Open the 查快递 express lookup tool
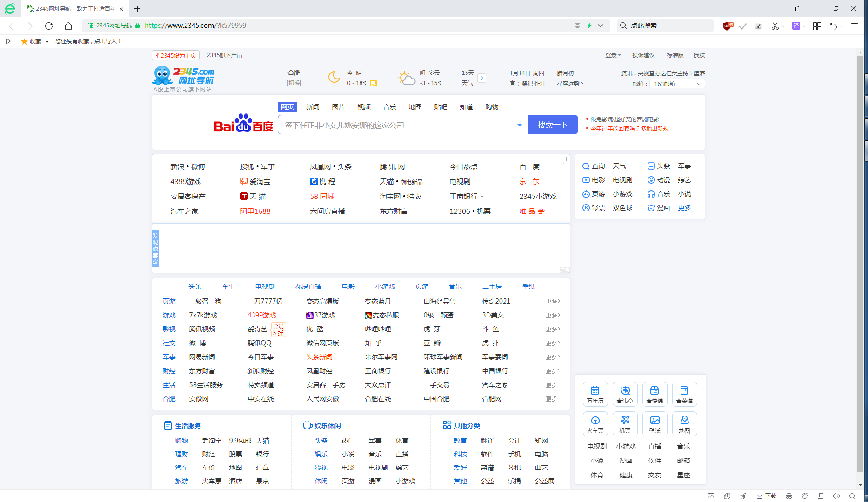The width and height of the screenshot is (868, 502). tap(654, 394)
